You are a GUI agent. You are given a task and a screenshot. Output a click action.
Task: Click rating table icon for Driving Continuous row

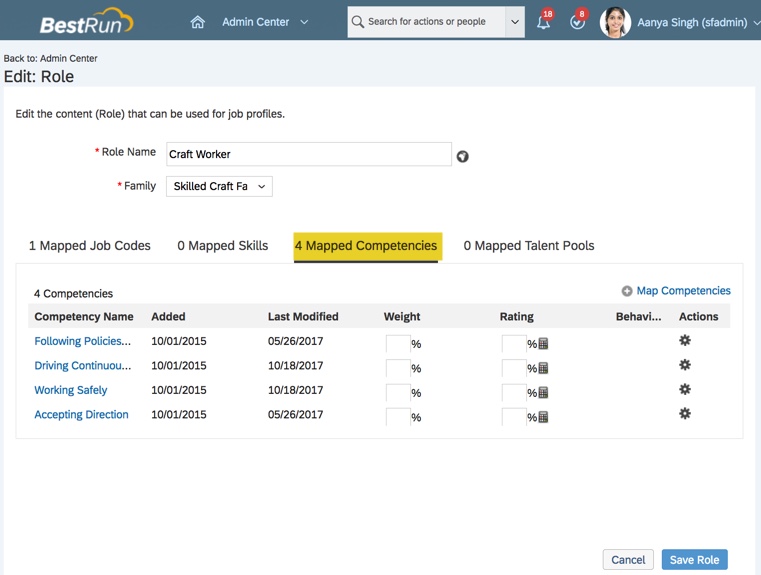543,368
